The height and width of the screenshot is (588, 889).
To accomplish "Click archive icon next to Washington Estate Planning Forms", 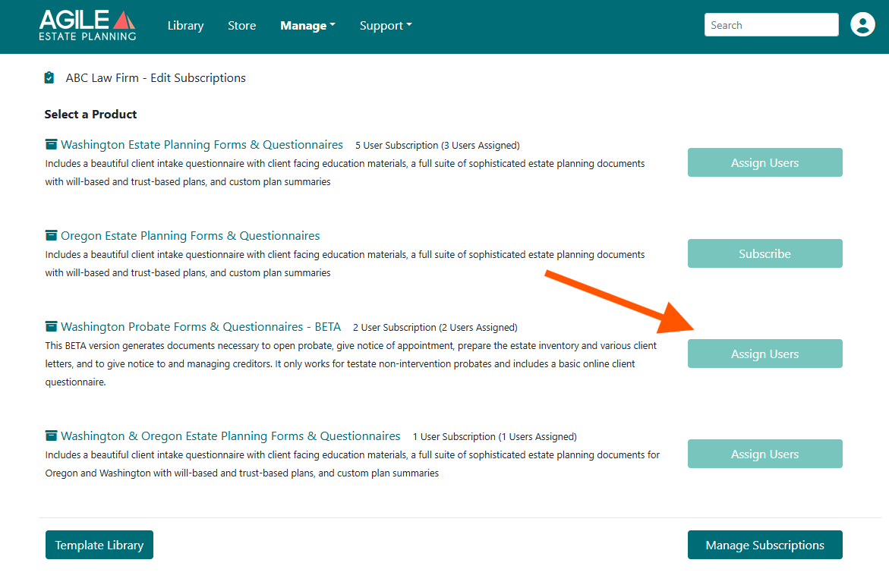I will click(51, 144).
